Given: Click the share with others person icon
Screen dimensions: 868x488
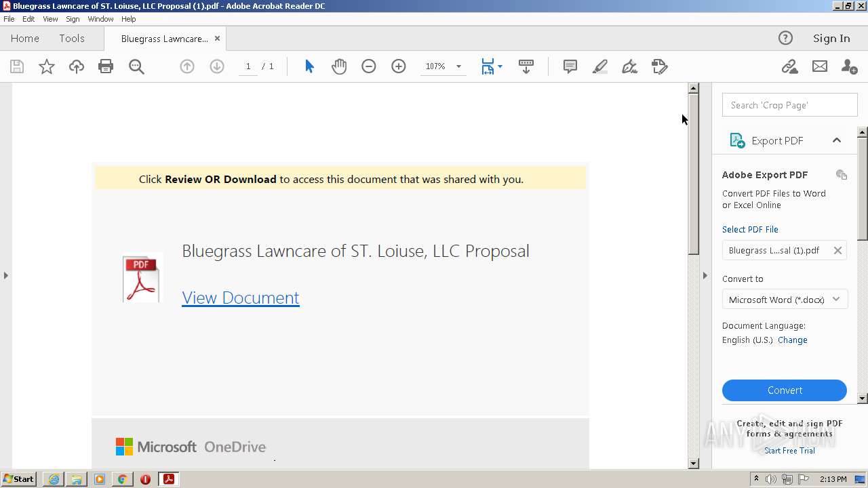Looking at the screenshot, I should pos(849,66).
